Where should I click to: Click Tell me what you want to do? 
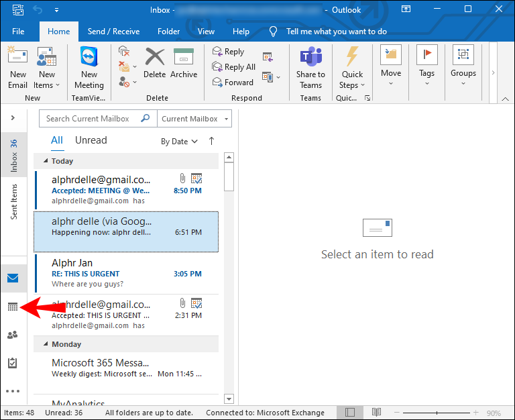pyautogui.click(x=337, y=32)
